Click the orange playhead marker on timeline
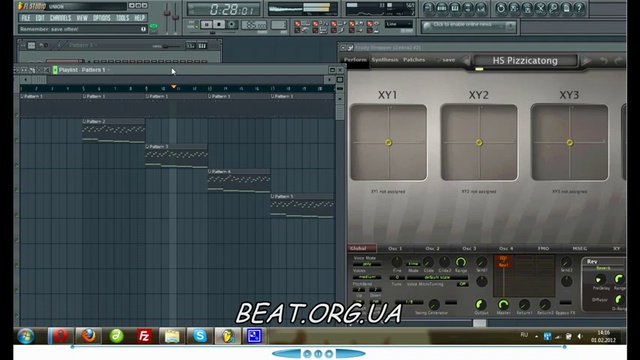Screen dimensions: 640x360 coord(174,87)
